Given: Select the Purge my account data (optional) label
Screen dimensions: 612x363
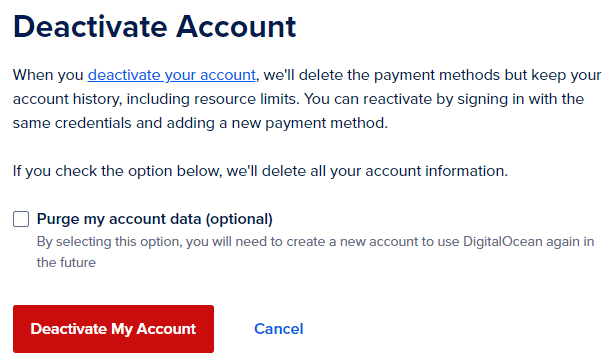Looking at the screenshot, I should click(x=155, y=219).
